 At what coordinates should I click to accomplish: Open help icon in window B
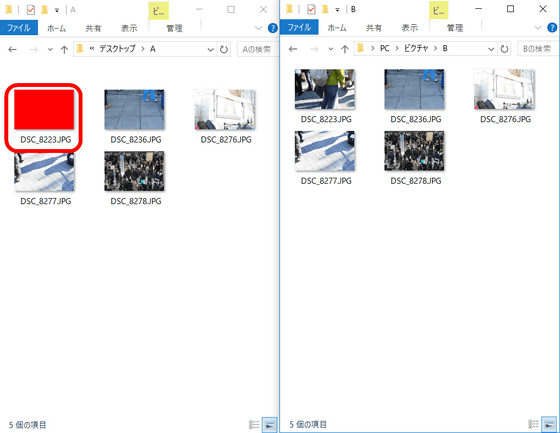point(552,28)
